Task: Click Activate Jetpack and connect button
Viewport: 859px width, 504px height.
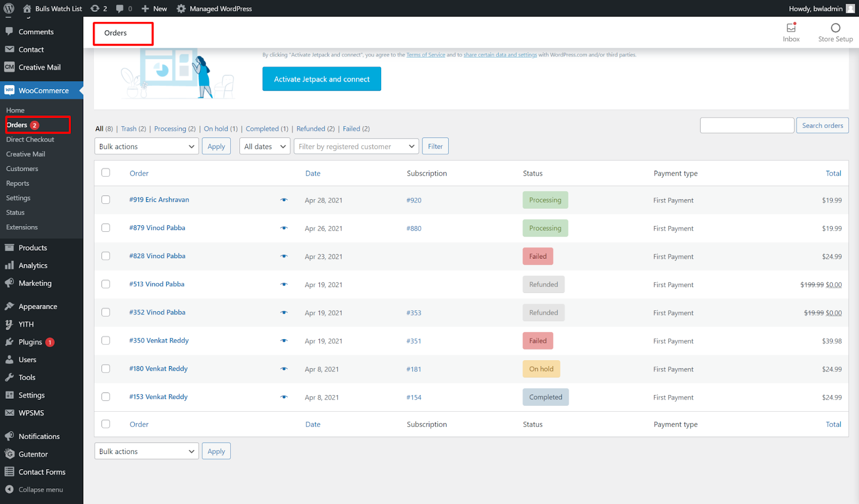Action: 322,79
